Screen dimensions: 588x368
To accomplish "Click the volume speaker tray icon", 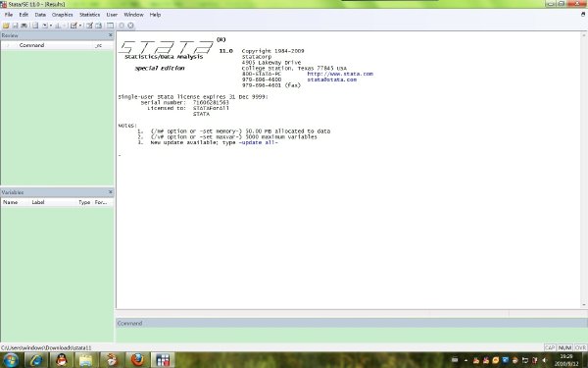I will click(x=545, y=360).
